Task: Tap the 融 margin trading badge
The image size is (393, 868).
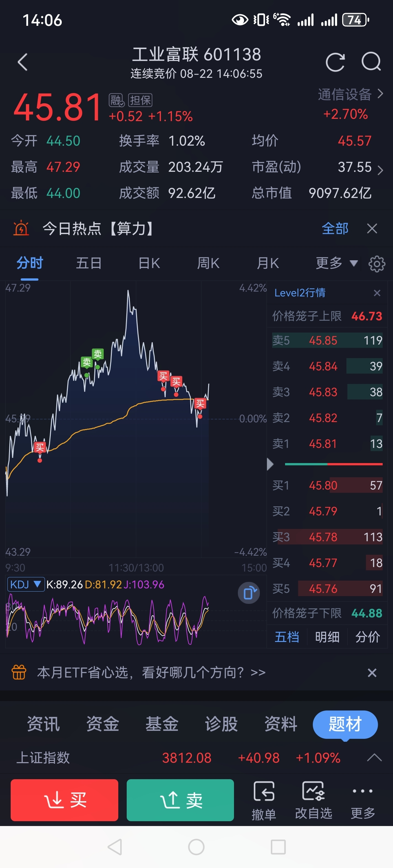Action: click(117, 100)
